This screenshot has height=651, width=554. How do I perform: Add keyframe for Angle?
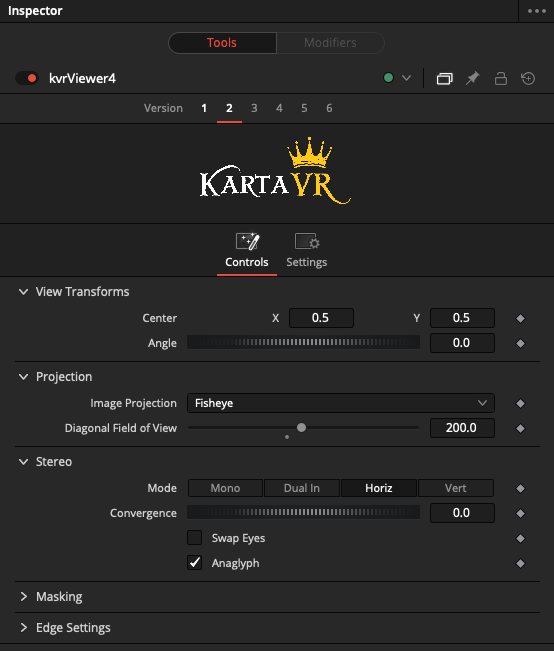520,343
